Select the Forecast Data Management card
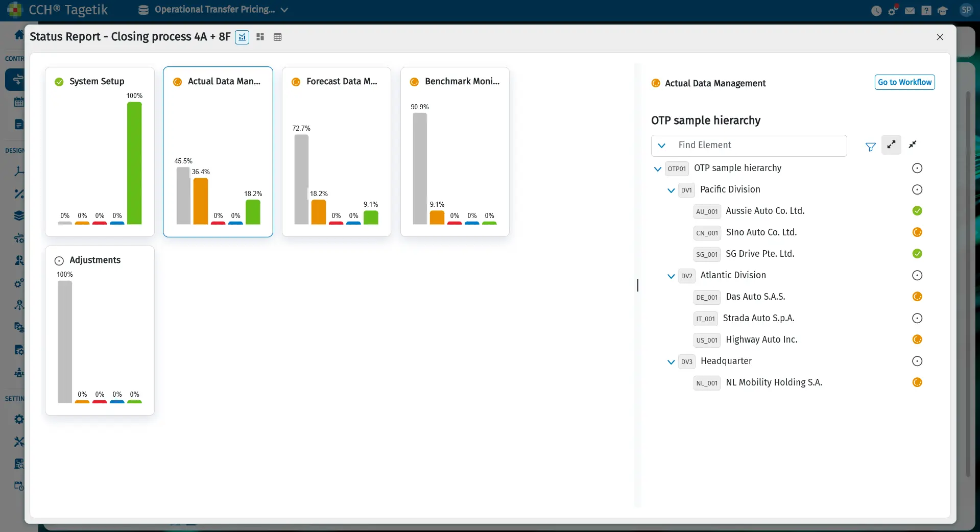 coord(336,152)
